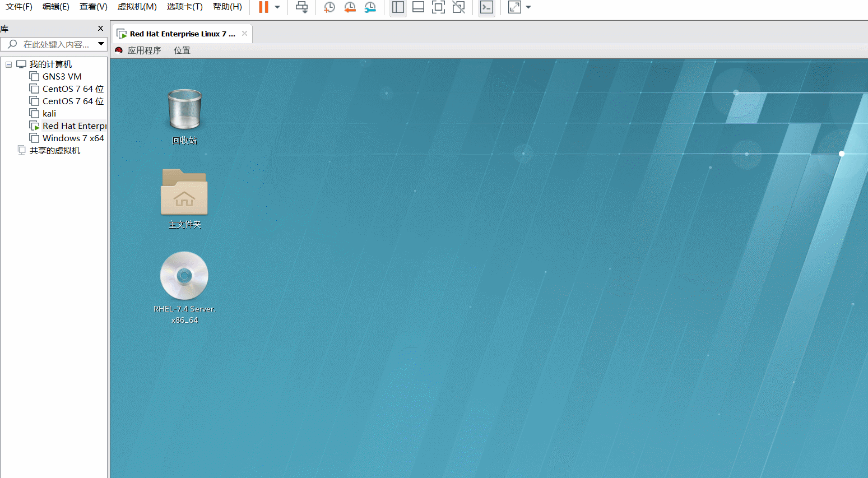The width and height of the screenshot is (868, 478).
Task: Close the 库 library panel
Action: [x=100, y=29]
